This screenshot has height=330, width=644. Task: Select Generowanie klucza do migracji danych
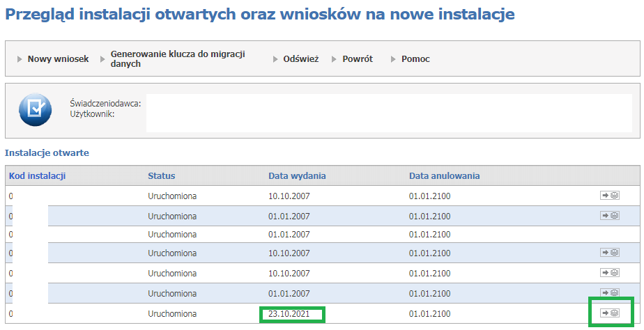(178, 58)
